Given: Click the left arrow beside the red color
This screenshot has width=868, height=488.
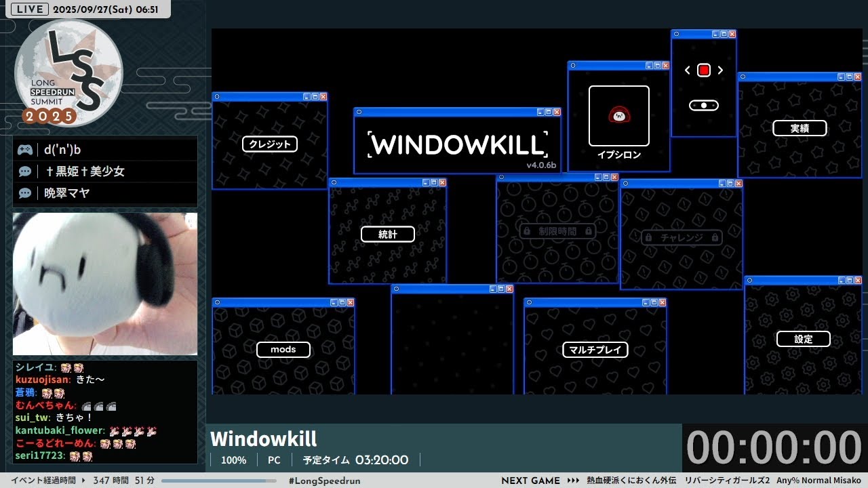Looking at the screenshot, I should 688,70.
